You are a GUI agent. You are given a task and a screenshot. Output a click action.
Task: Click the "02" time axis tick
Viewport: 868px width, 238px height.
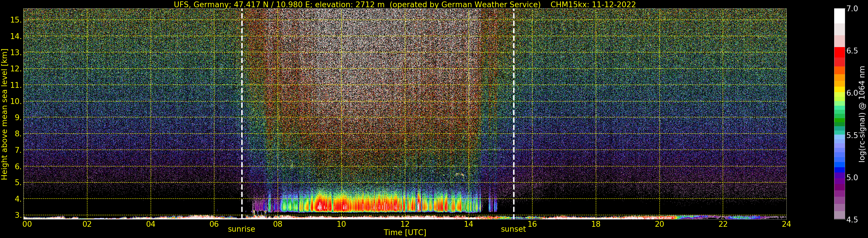tap(87, 224)
